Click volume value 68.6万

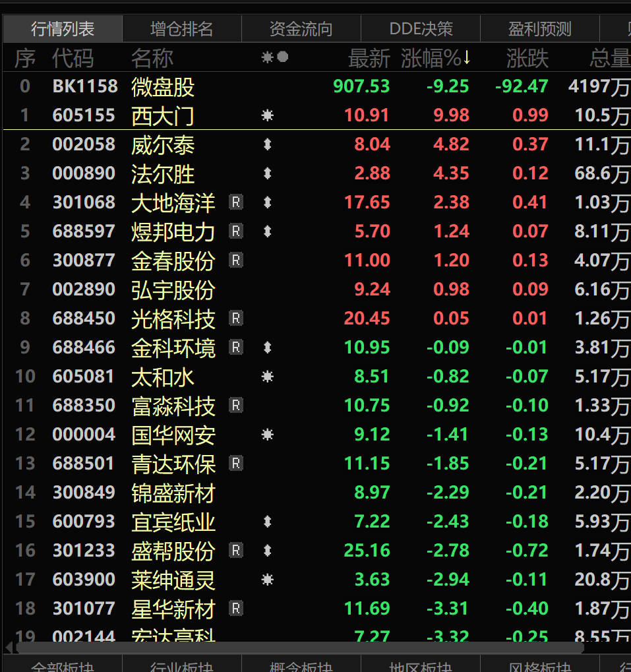(x=602, y=173)
